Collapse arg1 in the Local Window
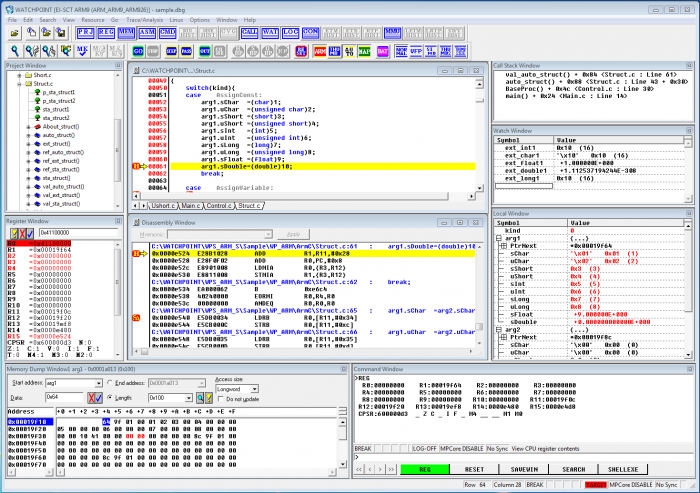The width and height of the screenshot is (700, 493). click(499, 238)
